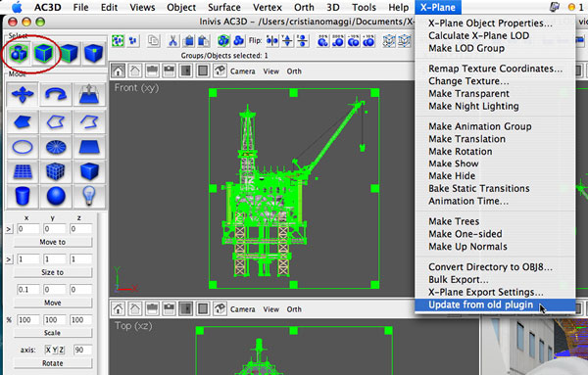Click the arrow button beside position fields
The image size is (588, 375).
[9, 229]
